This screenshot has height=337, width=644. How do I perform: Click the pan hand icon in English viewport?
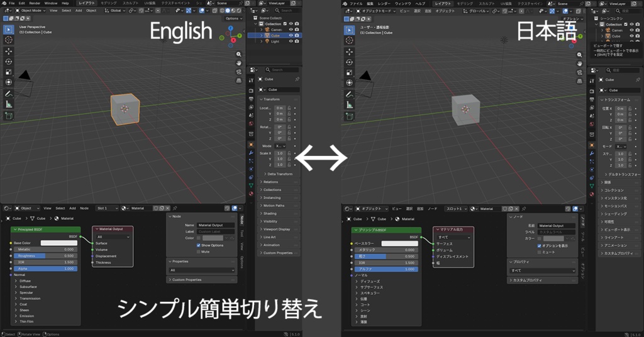[x=238, y=63]
